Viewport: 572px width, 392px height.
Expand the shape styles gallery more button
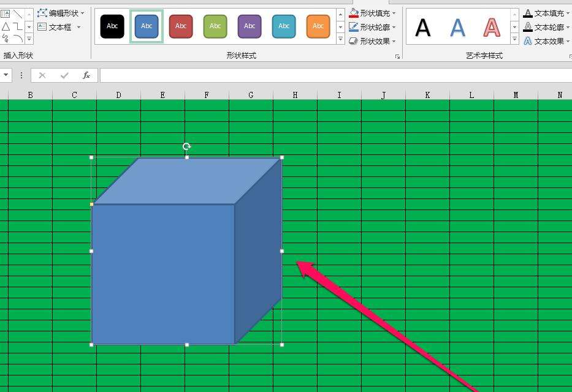tap(340, 39)
